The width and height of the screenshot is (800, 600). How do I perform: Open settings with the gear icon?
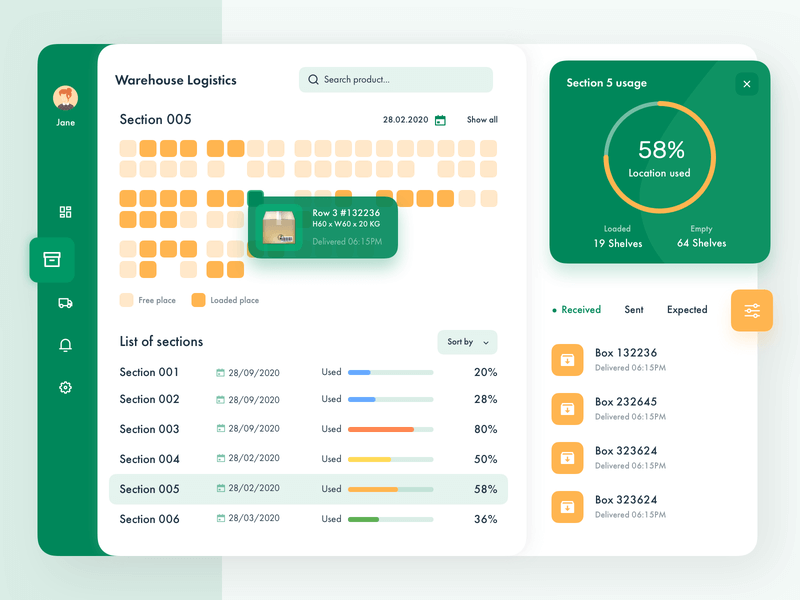[x=65, y=388]
